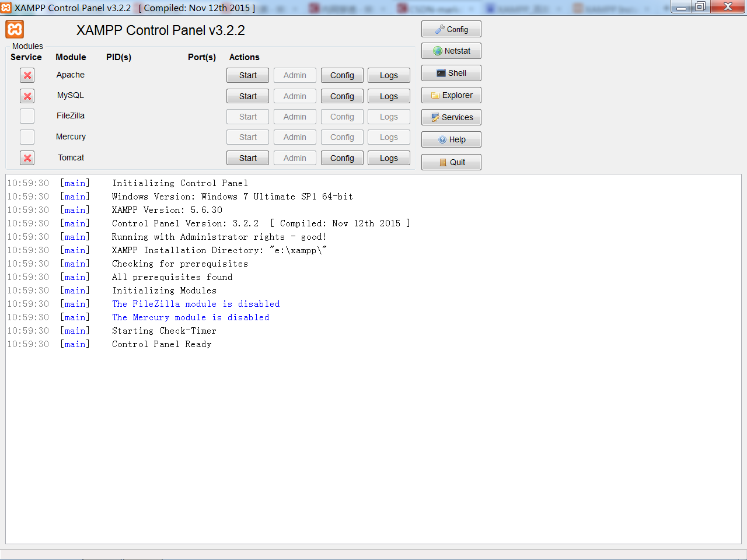Click 'All prerequisites found' log line
The image size is (747, 560).
click(x=172, y=277)
